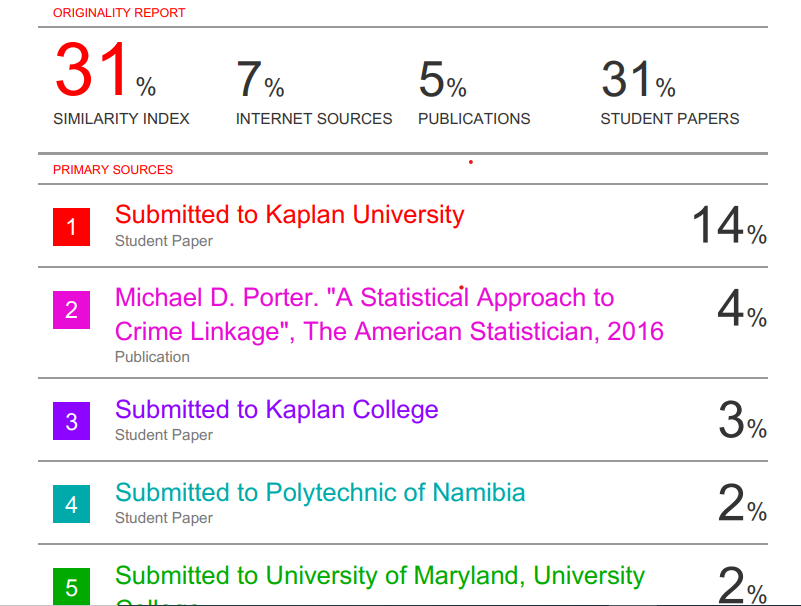This screenshot has width=801, height=606.
Task: Open Michael D. Porter publication source
Action: click(x=389, y=314)
